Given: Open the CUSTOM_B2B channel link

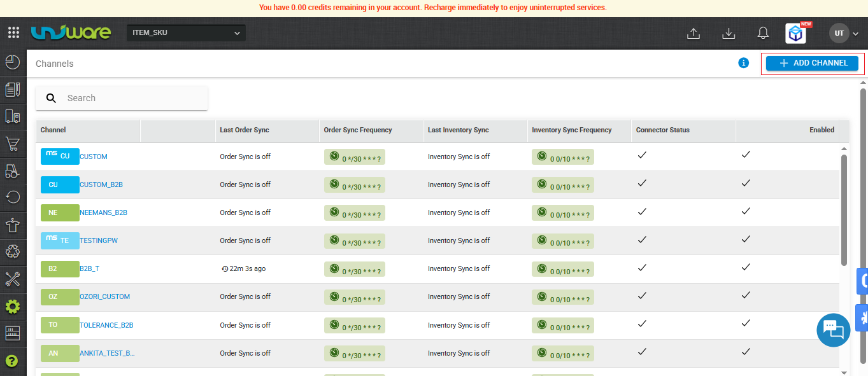Looking at the screenshot, I should tap(101, 185).
